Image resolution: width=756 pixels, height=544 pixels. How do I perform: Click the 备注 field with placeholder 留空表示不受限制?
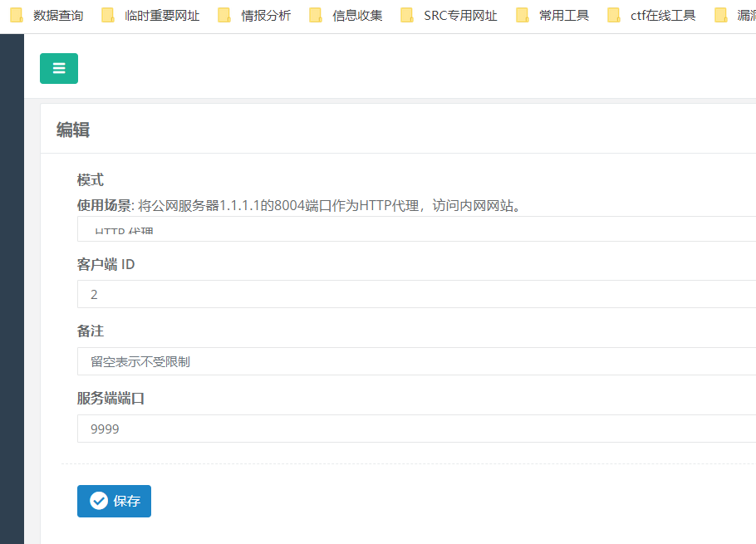pos(415,361)
